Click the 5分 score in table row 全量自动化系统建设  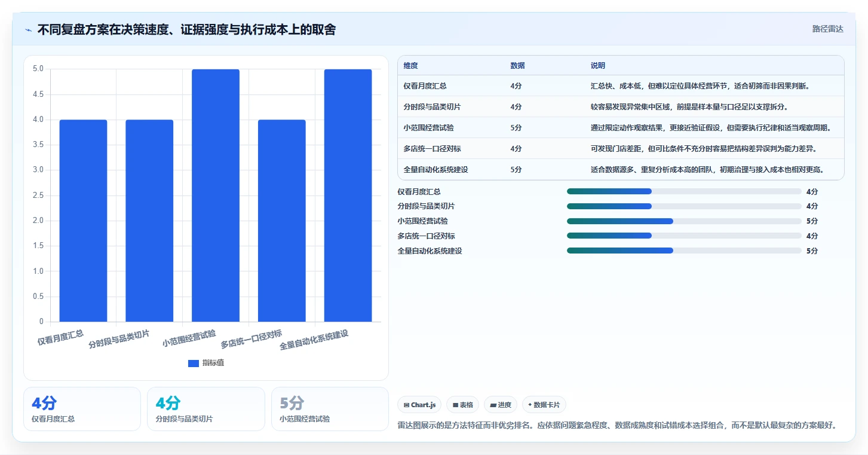516,170
